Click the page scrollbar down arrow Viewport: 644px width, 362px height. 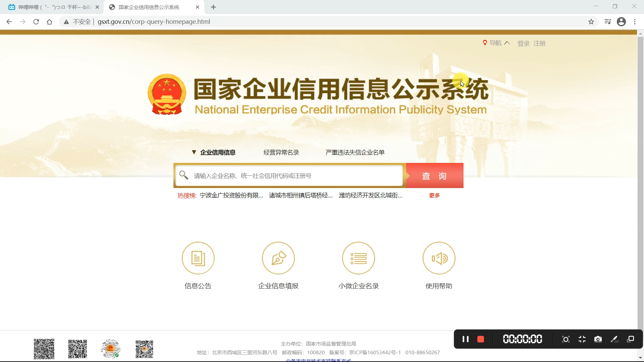640,358
